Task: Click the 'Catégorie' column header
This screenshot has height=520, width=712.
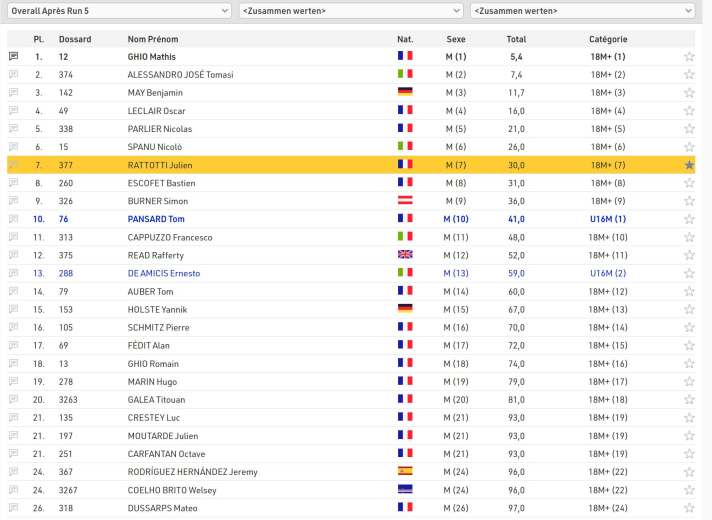Action: (608, 39)
